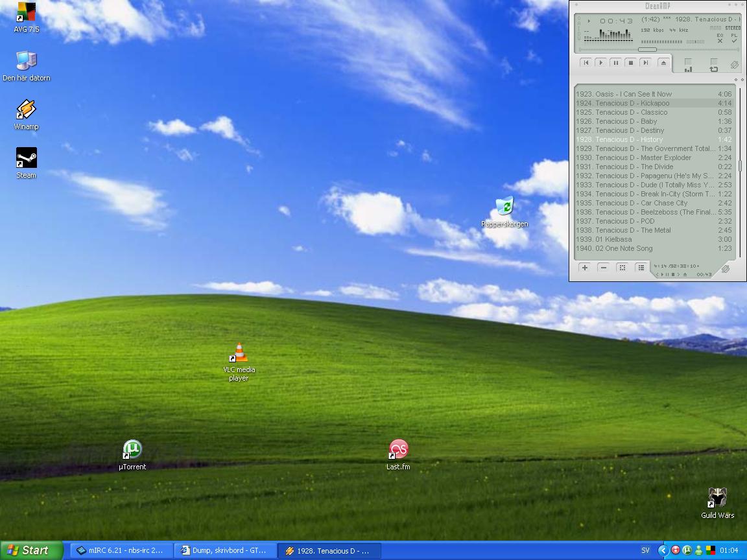Image resolution: width=747 pixels, height=560 pixels.
Task: Select the Last.fm desktop shortcut
Action: [x=398, y=455]
